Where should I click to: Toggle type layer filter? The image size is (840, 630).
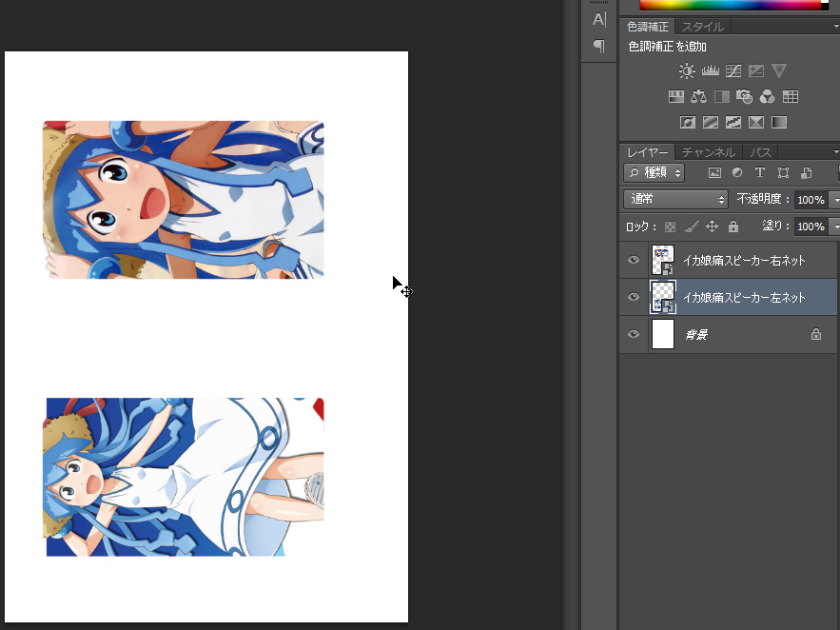coord(760,172)
